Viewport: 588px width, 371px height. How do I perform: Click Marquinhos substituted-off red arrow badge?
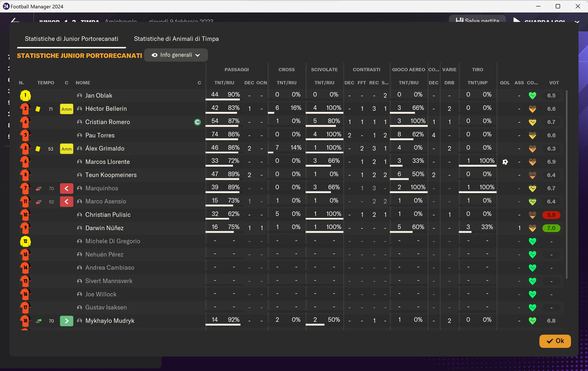click(67, 188)
